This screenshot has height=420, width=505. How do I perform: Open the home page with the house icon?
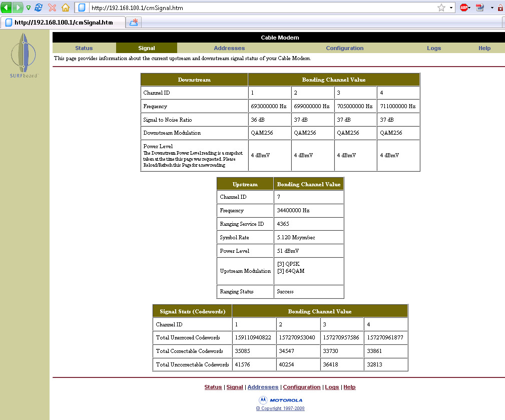pos(66,8)
